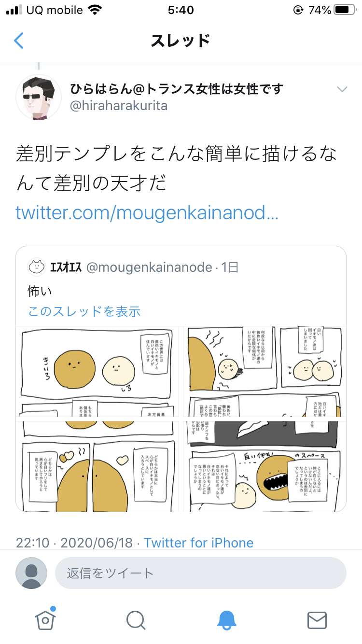Open the Search magnifier tab
This screenshot has width=362, height=644.
[136, 620]
